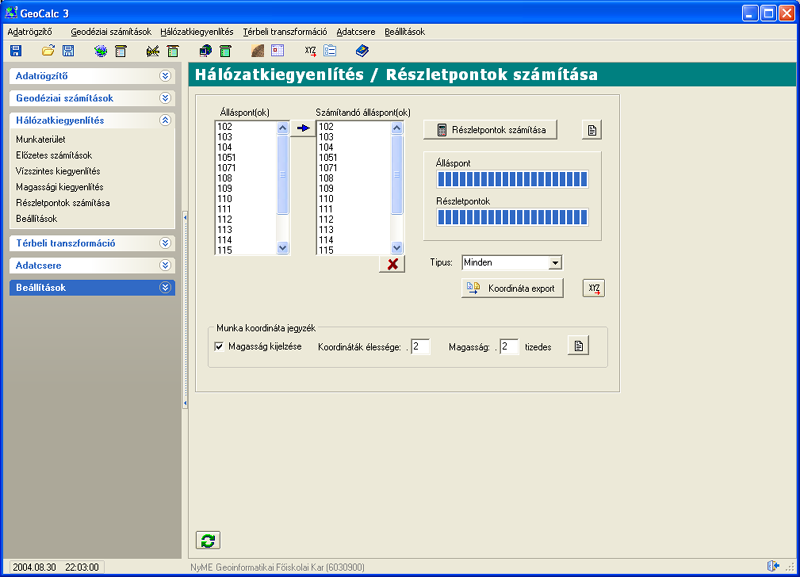Select station 1051 in Álláspont(ok) list

[x=246, y=158]
